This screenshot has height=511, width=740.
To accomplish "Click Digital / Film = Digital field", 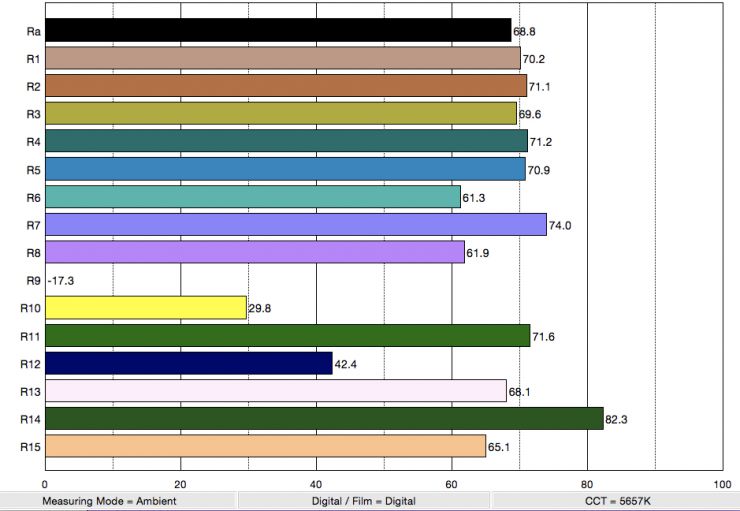I will 364,500.
